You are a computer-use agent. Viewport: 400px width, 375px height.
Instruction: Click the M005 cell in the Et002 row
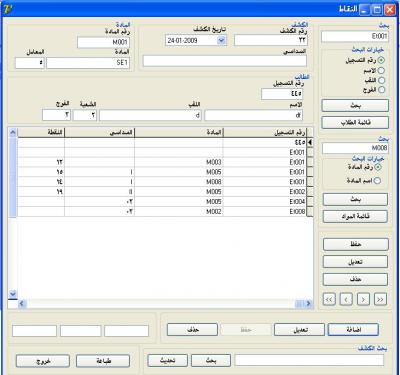coord(179,192)
